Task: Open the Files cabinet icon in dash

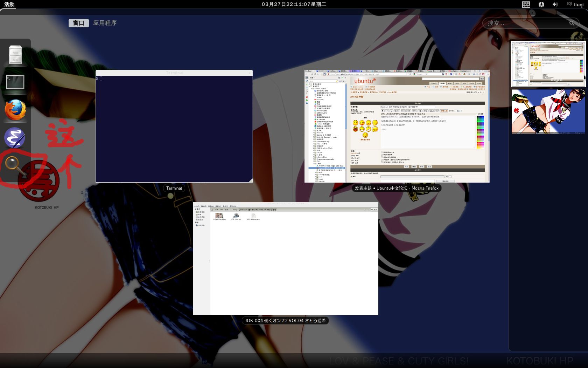Action: coord(15,55)
